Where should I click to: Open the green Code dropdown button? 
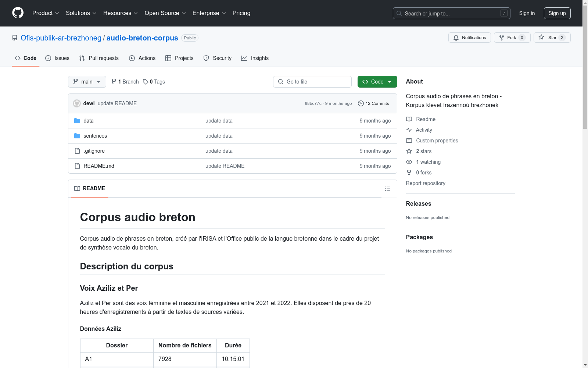click(377, 82)
